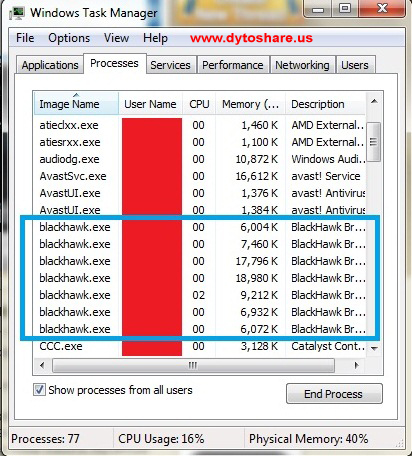Sort by Image Name column header
Image resolution: width=412 pixels, height=456 pixels.
tap(76, 104)
